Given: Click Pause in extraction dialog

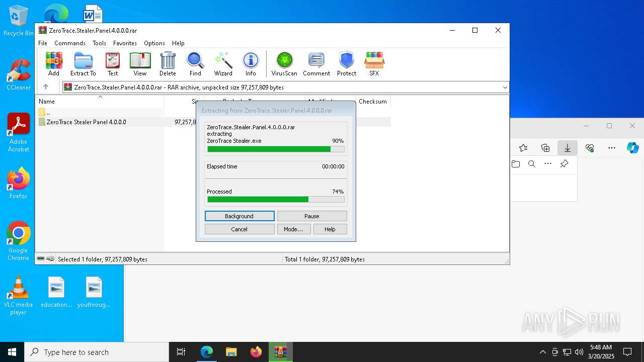Looking at the screenshot, I should pyautogui.click(x=312, y=216).
